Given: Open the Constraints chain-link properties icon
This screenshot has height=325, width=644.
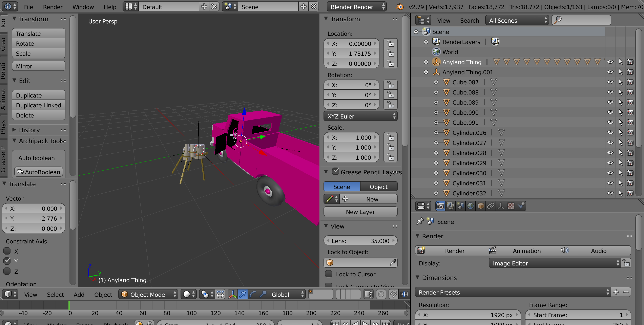Looking at the screenshot, I should (x=491, y=206).
